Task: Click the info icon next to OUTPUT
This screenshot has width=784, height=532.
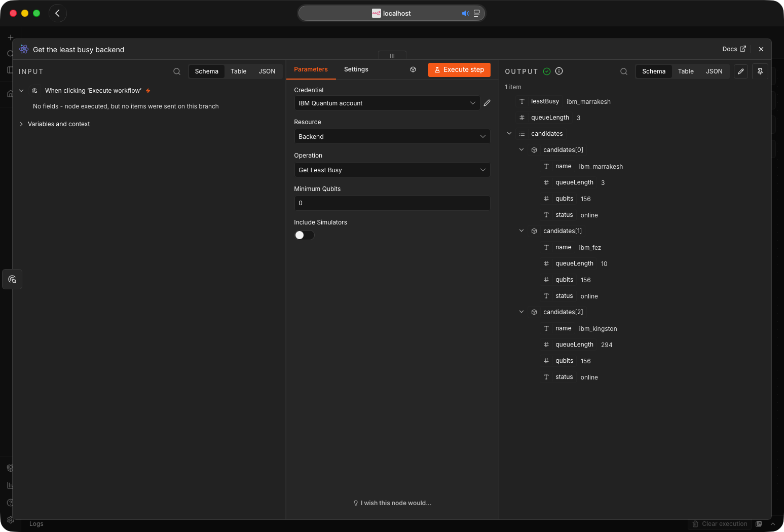Action: tap(559, 71)
